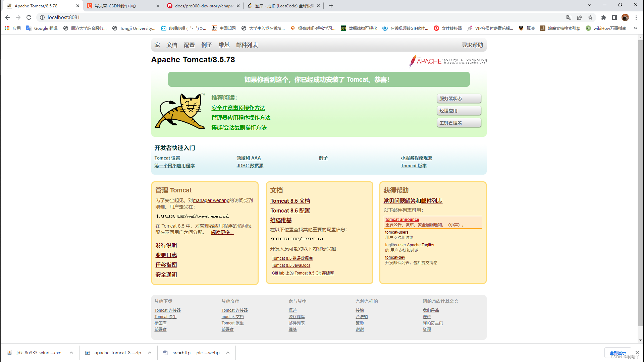Open the apache-tomcat-8....zip download

(x=113, y=353)
